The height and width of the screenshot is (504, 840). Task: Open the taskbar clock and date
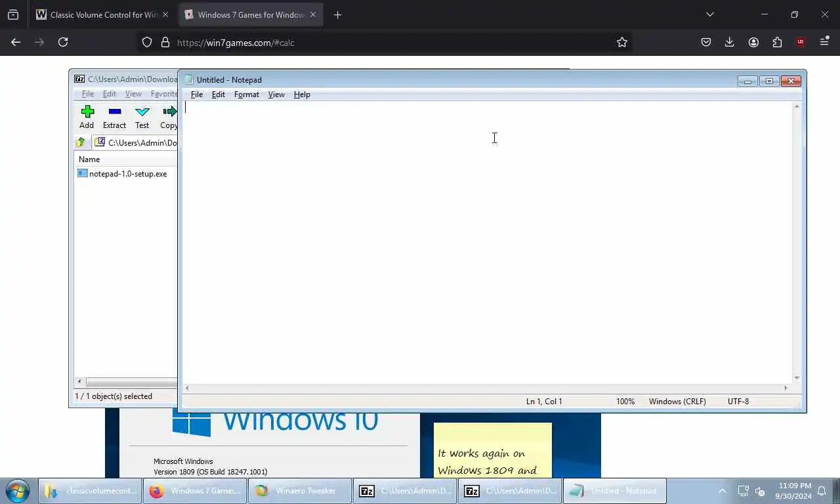[795, 491]
